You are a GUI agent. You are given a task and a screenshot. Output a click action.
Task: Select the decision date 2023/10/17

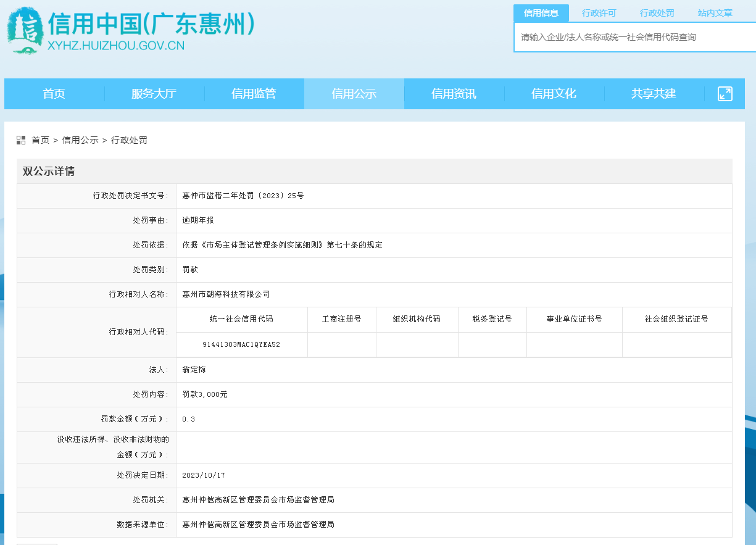coord(204,476)
